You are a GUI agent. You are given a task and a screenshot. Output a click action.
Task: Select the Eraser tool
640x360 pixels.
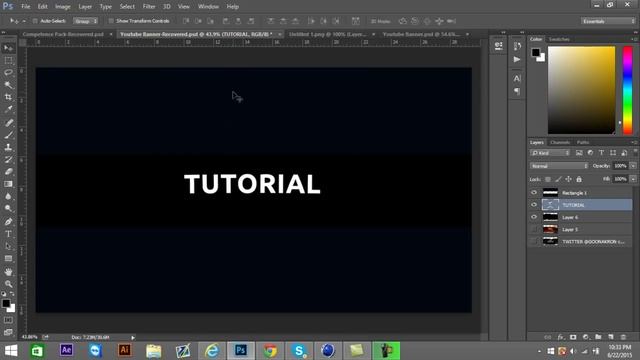(8, 171)
